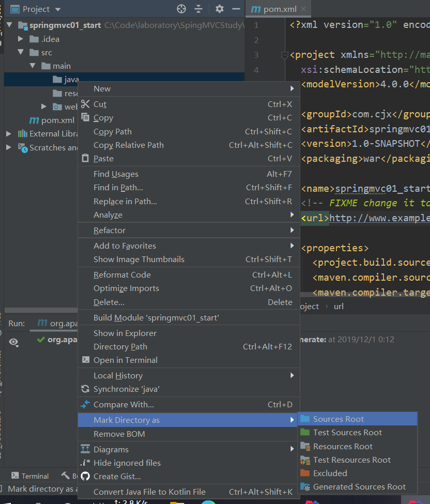Click the Test Resources Root folder icon

pos(305,460)
